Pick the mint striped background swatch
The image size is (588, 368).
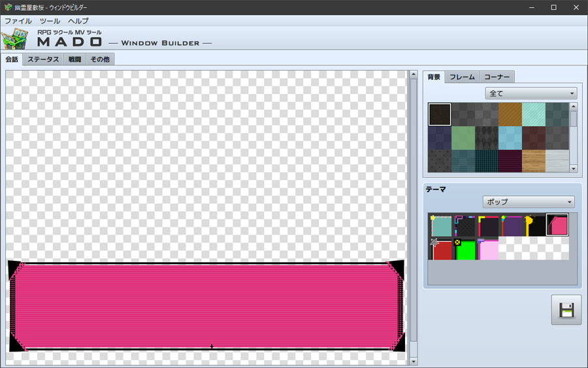pos(534,114)
